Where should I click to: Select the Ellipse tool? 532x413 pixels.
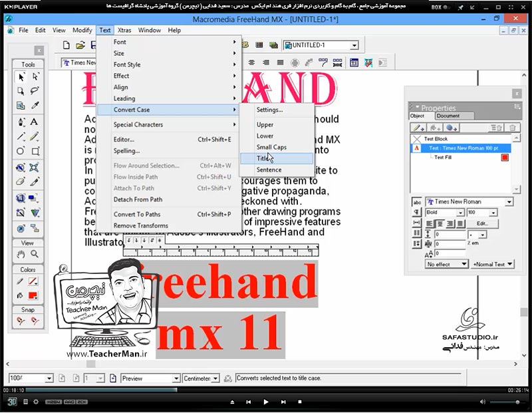pyautogui.click(x=21, y=151)
